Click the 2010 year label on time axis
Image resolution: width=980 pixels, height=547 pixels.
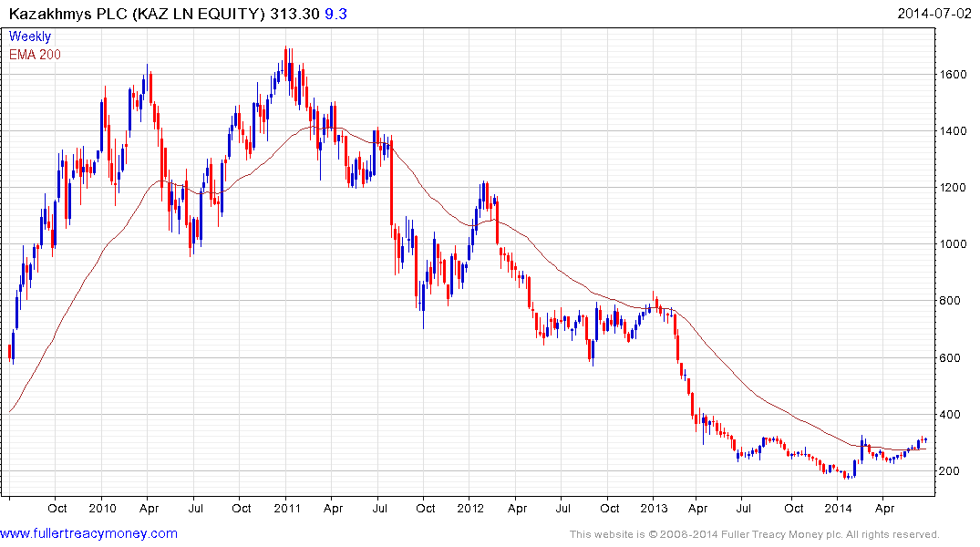pyautogui.click(x=102, y=508)
